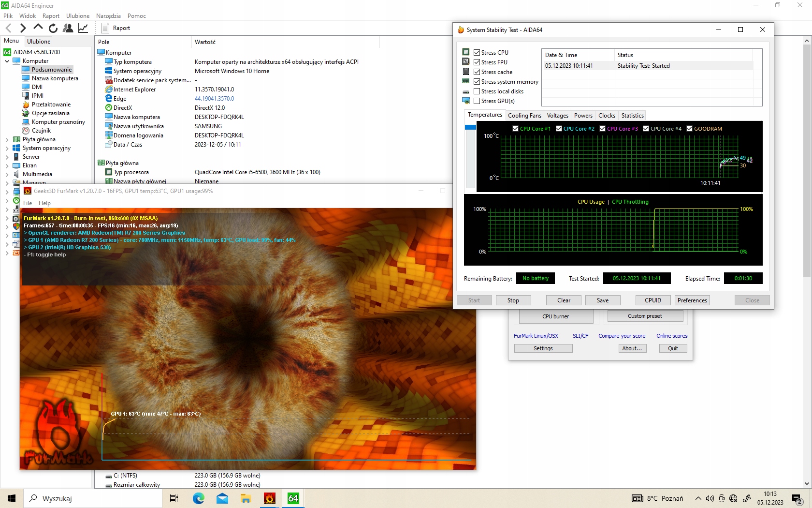Click the graph icon in the AIDA64 toolbar
The width and height of the screenshot is (812, 508).
pyautogui.click(x=83, y=28)
